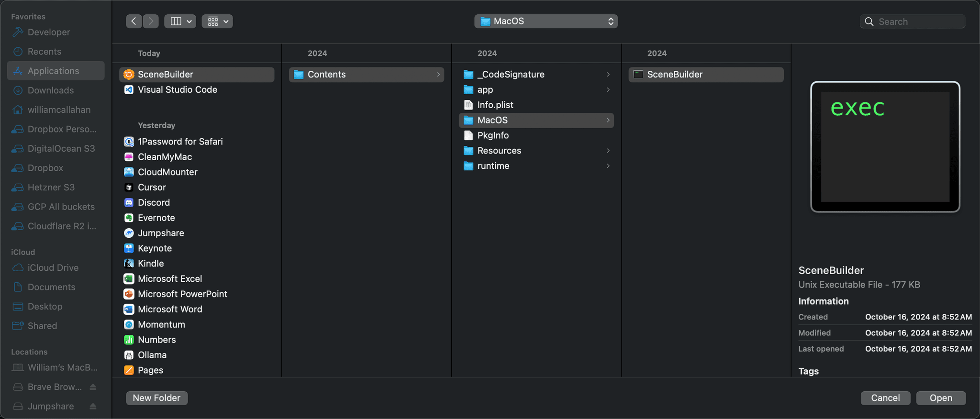Screen dimensions: 980x419
Task: Select Visual Studio Code app icon
Action: click(x=129, y=90)
